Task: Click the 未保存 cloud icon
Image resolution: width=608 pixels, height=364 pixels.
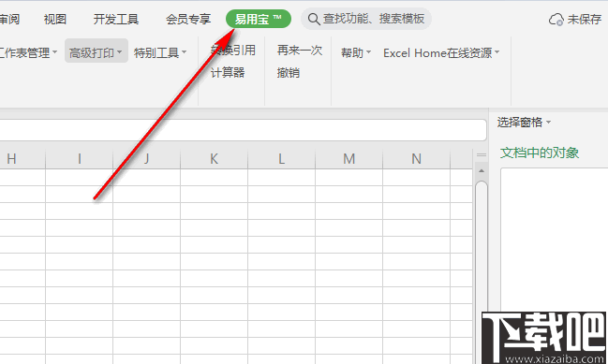Action: 556,20
